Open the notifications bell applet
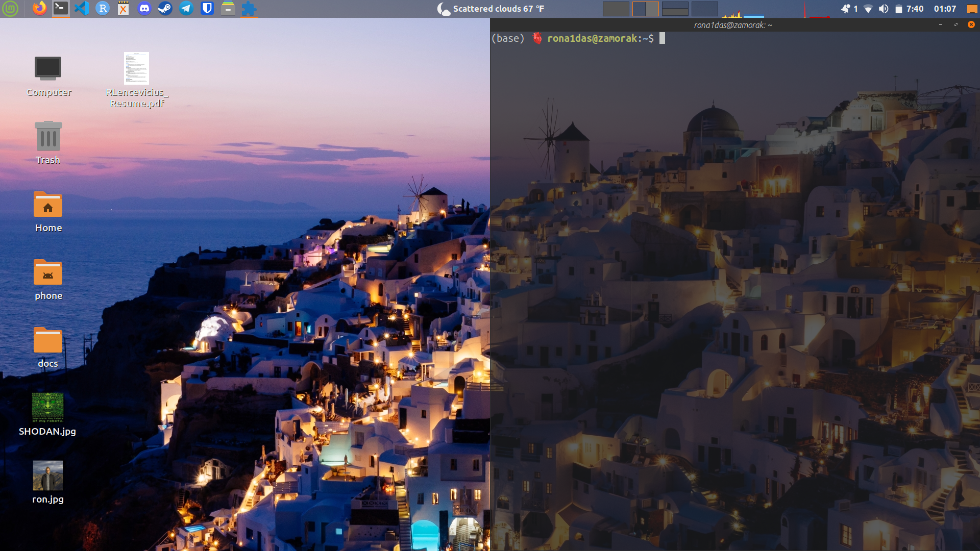 (846, 9)
